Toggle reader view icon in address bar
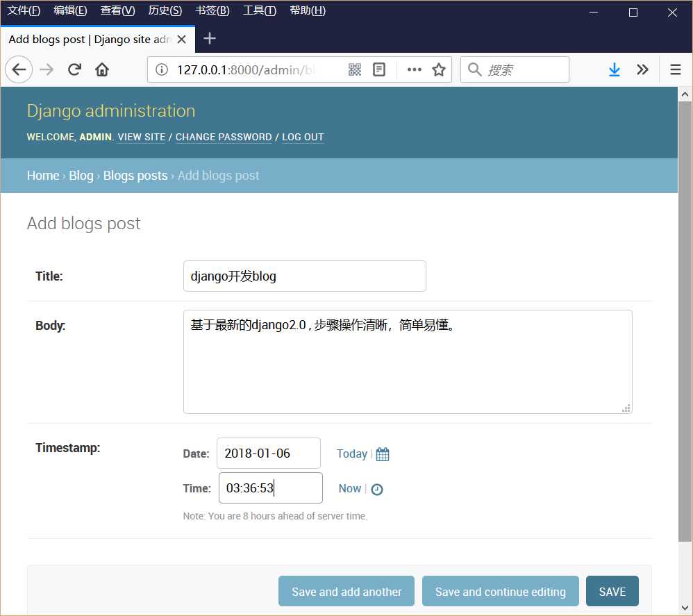693x616 pixels. [378, 69]
